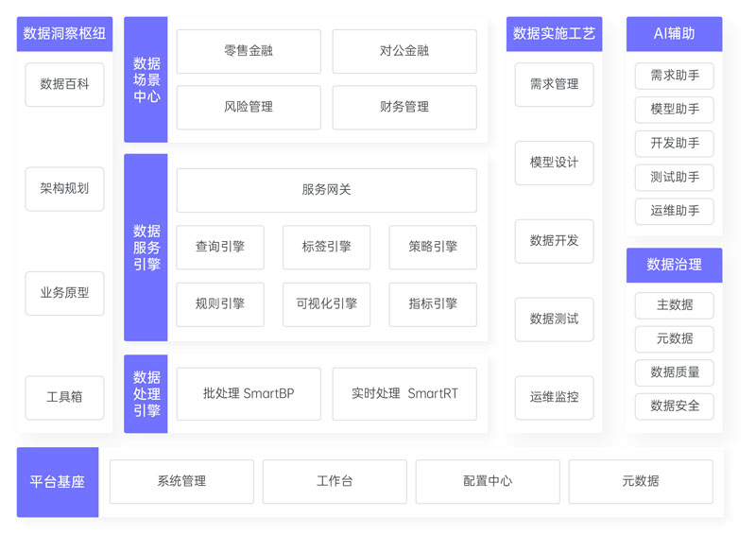756x535 pixels.
Task: Select 批处理 SmartBP block
Action: coord(249,393)
